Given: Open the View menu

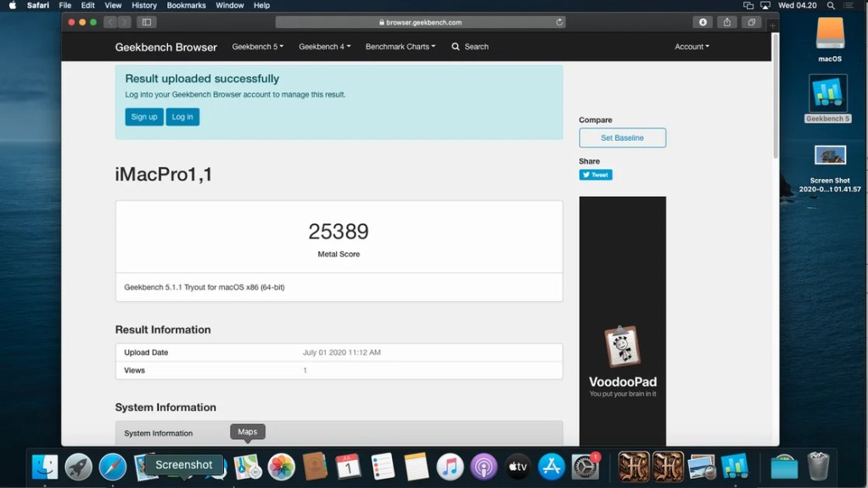Looking at the screenshot, I should pyautogui.click(x=113, y=6).
